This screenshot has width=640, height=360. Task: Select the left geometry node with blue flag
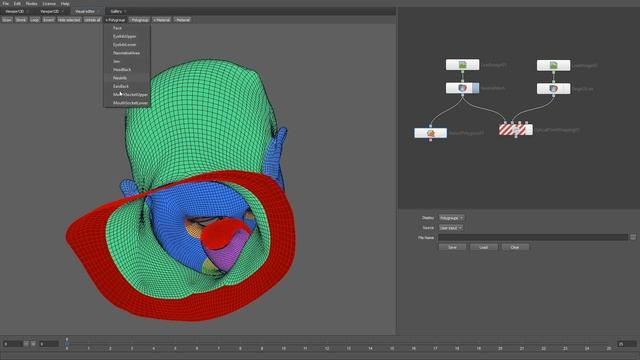(x=462, y=88)
